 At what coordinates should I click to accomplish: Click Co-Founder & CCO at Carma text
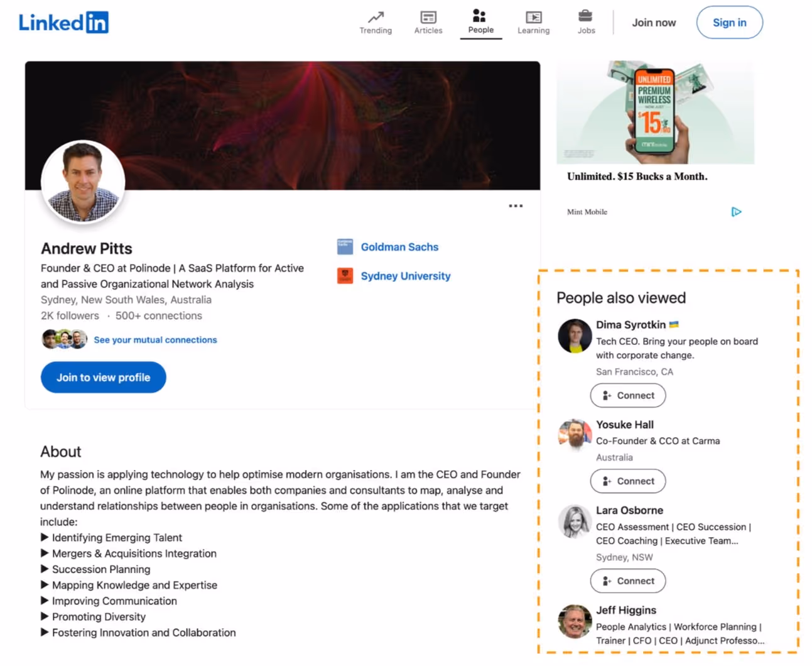coord(658,441)
